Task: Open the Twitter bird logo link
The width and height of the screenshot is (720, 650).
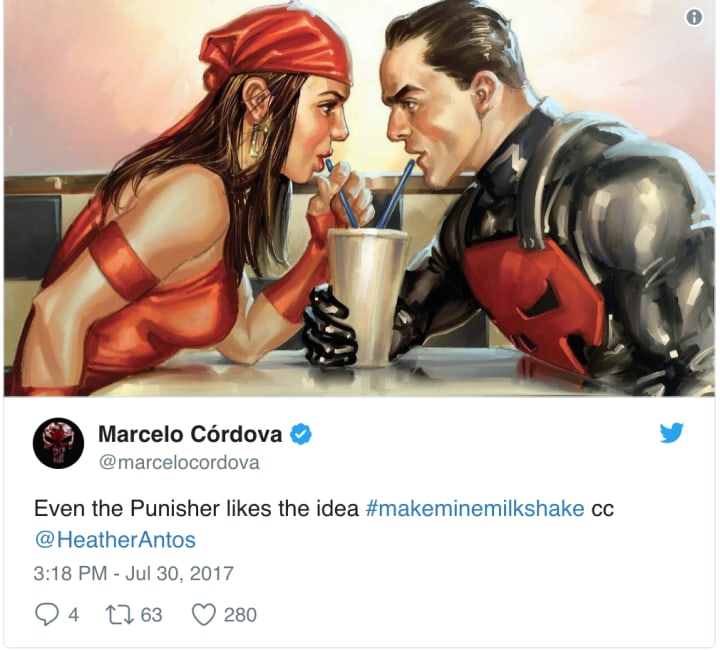Action: pos(671,432)
